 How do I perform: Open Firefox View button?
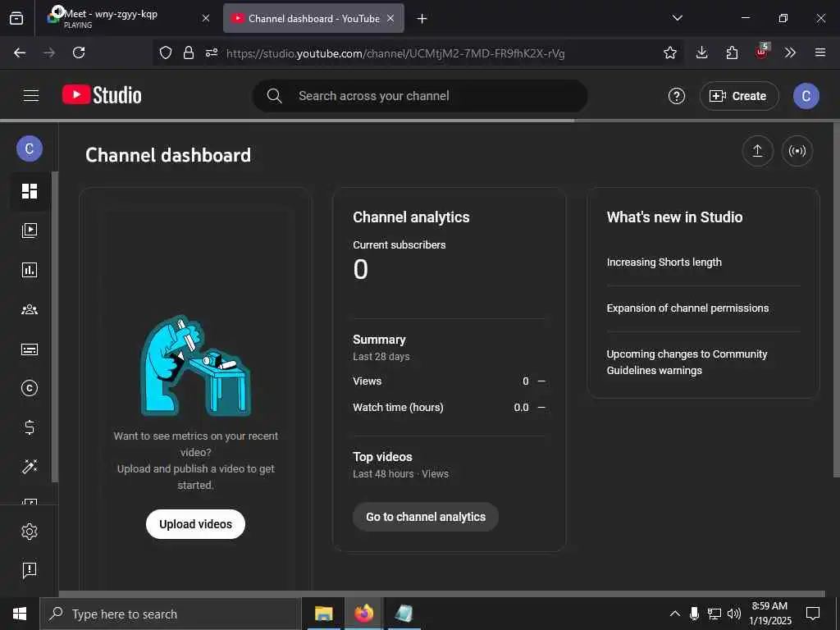[x=16, y=18]
